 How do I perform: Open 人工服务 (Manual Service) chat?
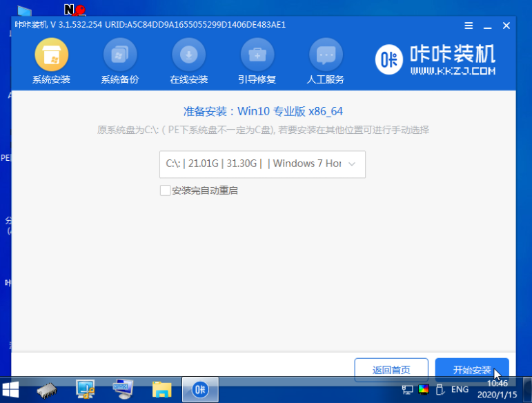(326, 61)
